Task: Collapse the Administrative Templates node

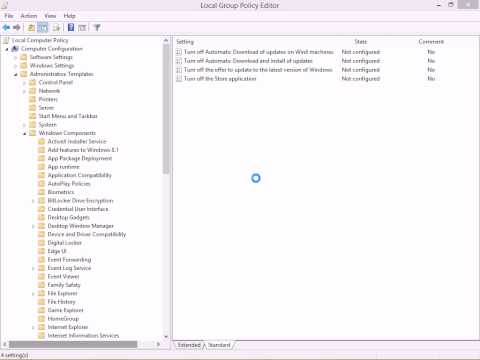Action: click(x=15, y=75)
